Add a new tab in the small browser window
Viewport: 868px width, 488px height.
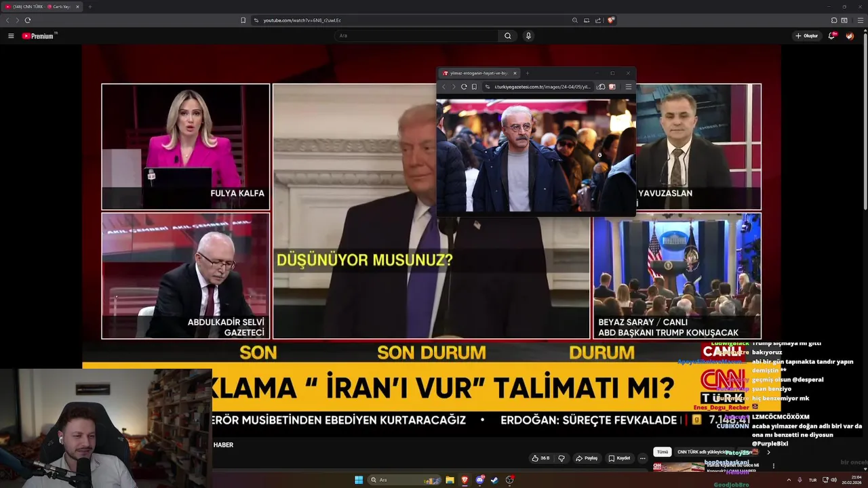click(528, 73)
